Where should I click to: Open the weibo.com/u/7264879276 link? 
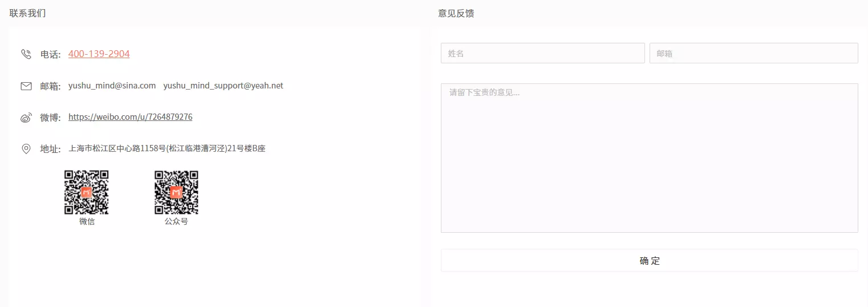point(130,117)
